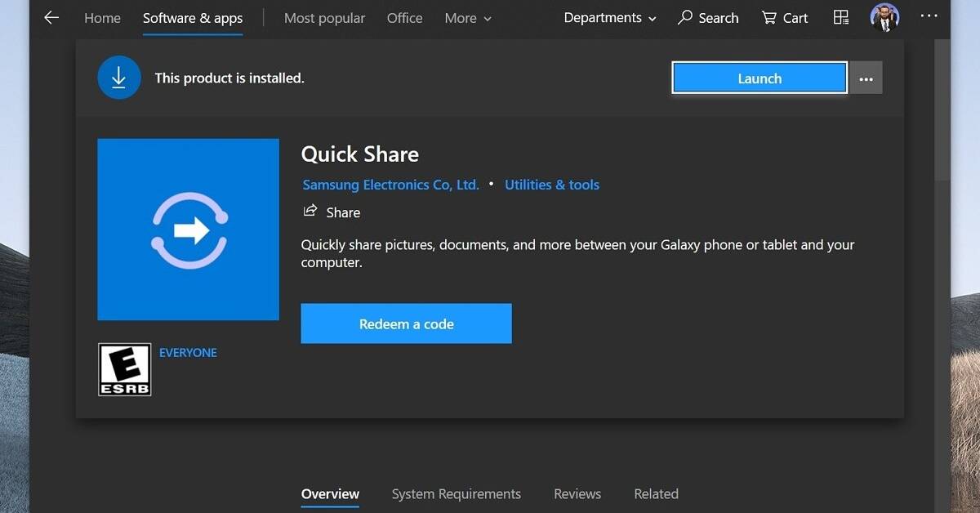Click the Share icon under publisher
980x513 pixels.
[x=310, y=212]
